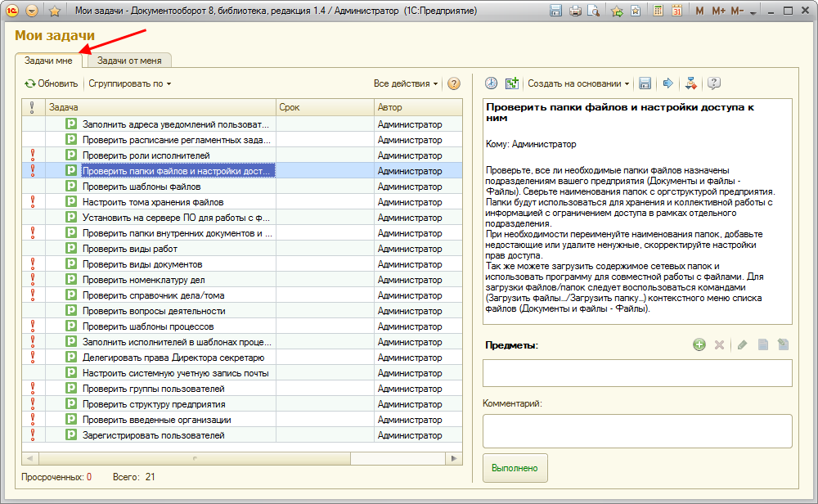The width and height of the screenshot is (818, 504).
Task: Expand the small title bar dropdown arrow after M-
Action: click(x=753, y=12)
